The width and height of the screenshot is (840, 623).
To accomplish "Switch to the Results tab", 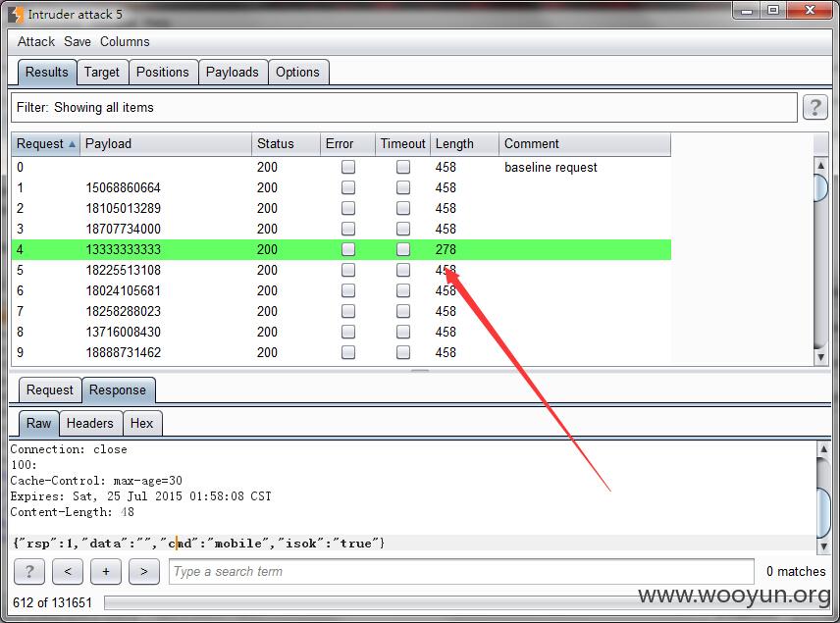I will (46, 72).
